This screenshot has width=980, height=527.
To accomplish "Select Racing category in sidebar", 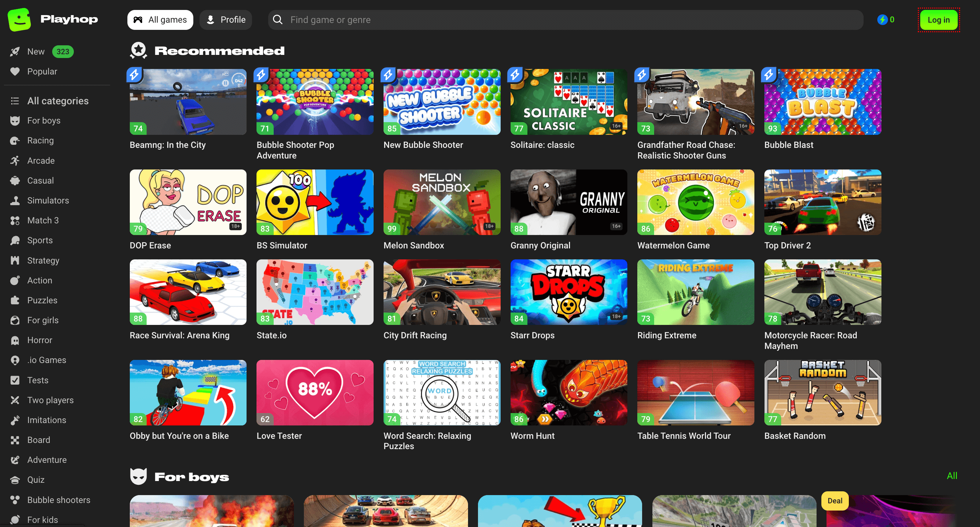I will click(40, 140).
